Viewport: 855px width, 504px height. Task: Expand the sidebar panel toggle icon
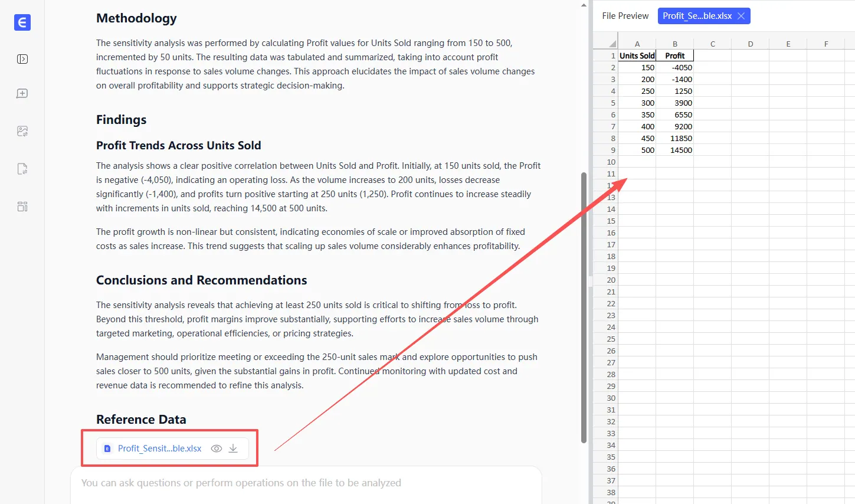pos(22,59)
